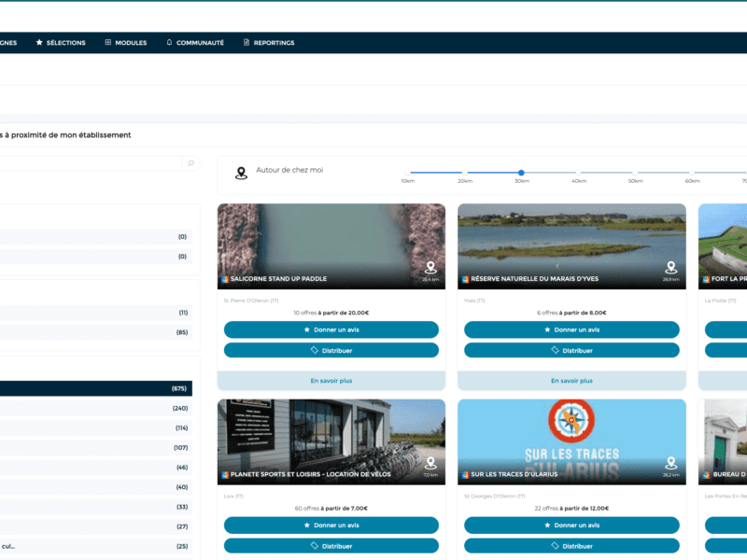Click the grid icon beside Modules

(108, 42)
